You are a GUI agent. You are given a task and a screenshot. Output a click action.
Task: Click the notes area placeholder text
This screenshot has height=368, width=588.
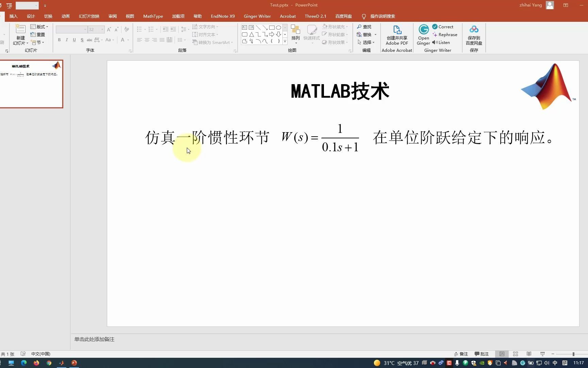pos(94,339)
